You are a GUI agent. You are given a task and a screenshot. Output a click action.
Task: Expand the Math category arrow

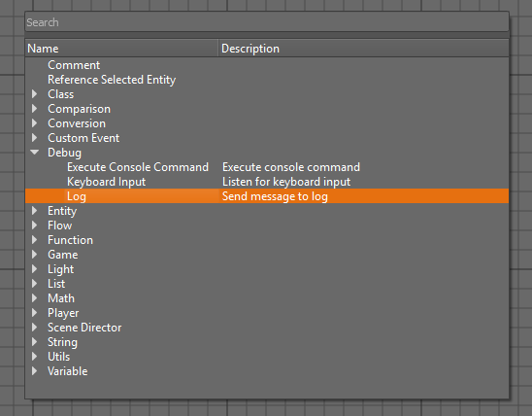(x=34, y=298)
